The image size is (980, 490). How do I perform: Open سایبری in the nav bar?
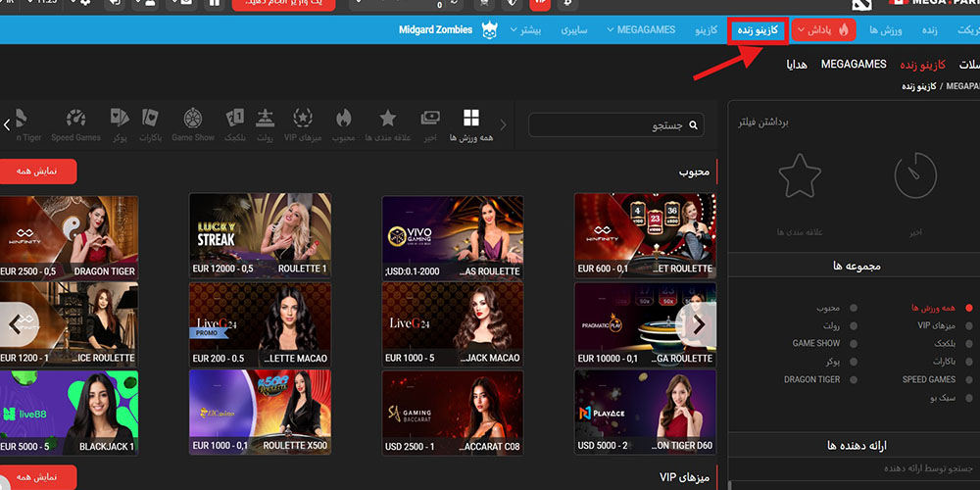point(573,30)
